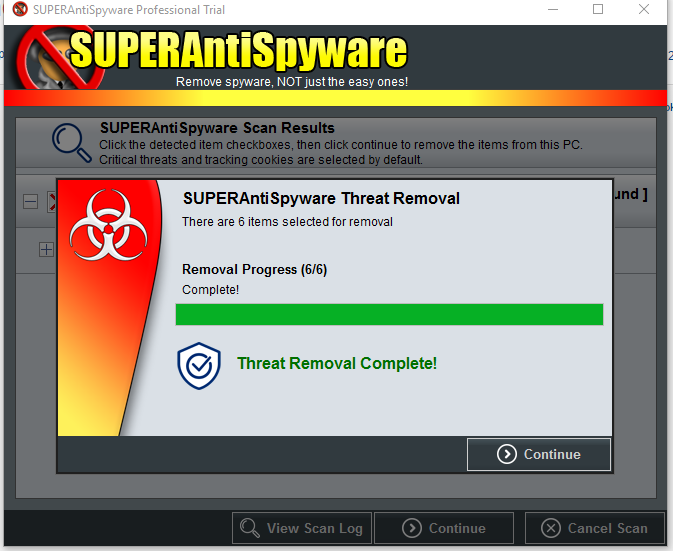Click the bottom bar Continue button

[x=444, y=528]
